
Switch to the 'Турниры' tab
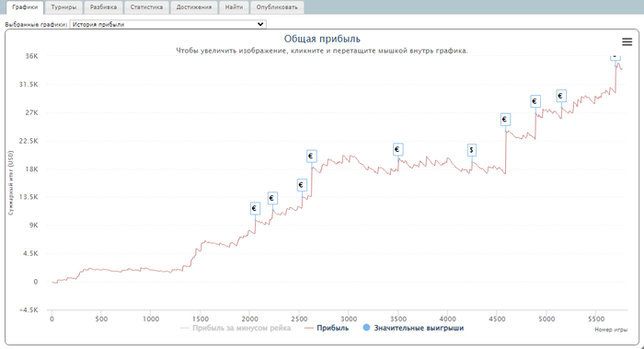pyautogui.click(x=63, y=7)
